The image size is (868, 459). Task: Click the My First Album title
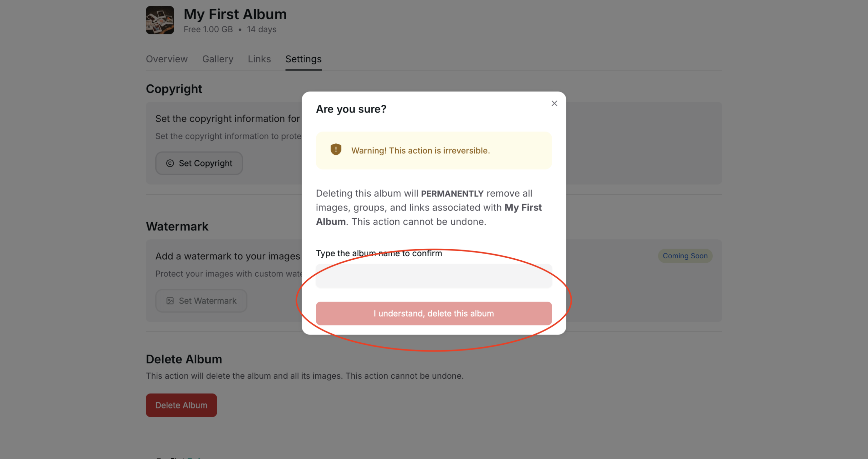coord(235,14)
